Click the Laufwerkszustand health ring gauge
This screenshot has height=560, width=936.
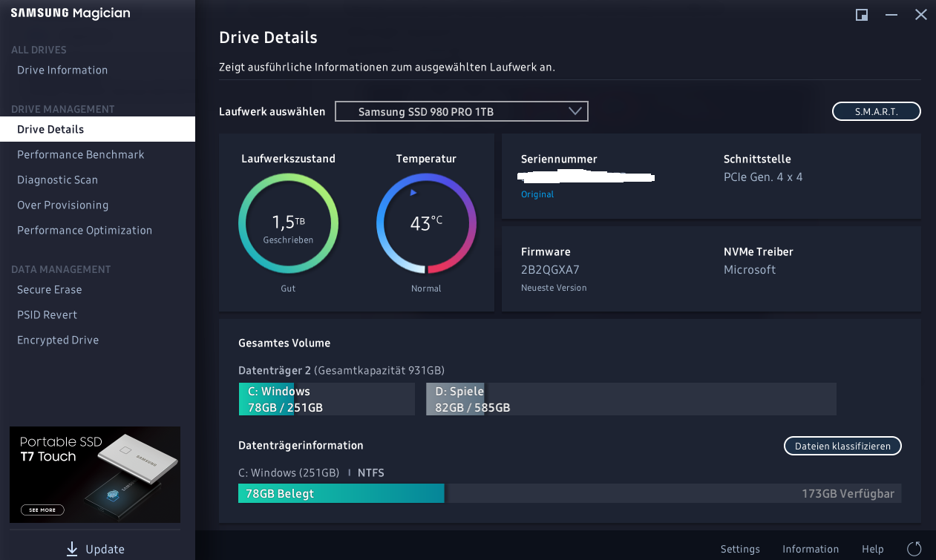pos(288,223)
